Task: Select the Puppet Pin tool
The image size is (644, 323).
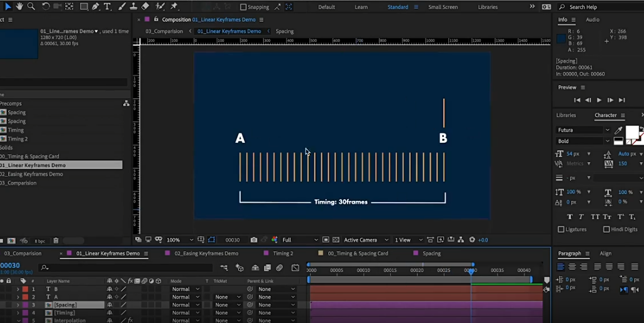Action: tap(174, 6)
